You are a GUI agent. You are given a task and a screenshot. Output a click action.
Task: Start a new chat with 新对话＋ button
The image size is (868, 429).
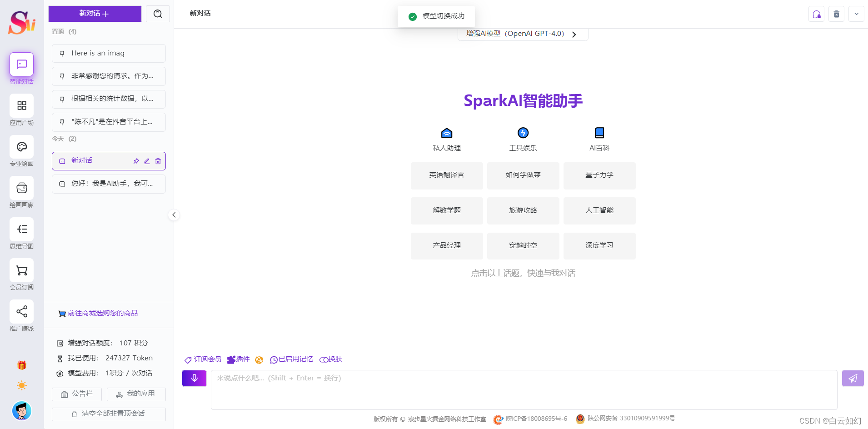[x=95, y=14]
